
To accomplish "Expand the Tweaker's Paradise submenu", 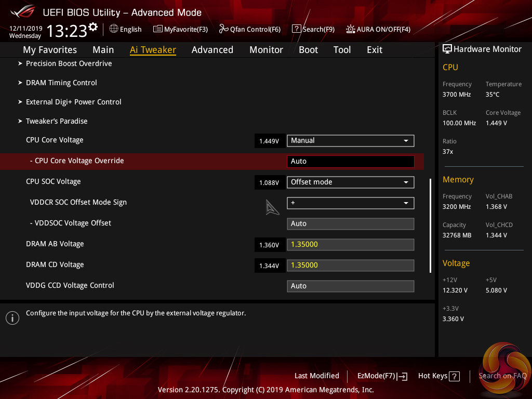I will point(57,121).
